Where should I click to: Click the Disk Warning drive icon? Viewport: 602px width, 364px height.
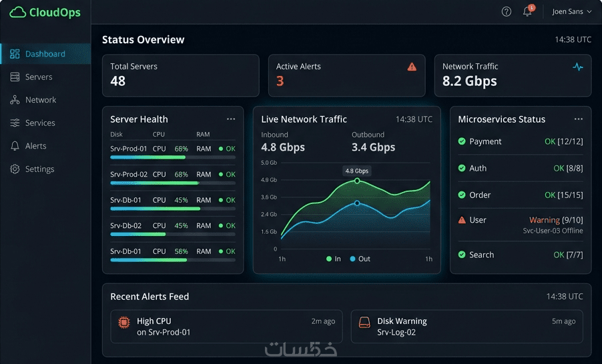tap(364, 322)
